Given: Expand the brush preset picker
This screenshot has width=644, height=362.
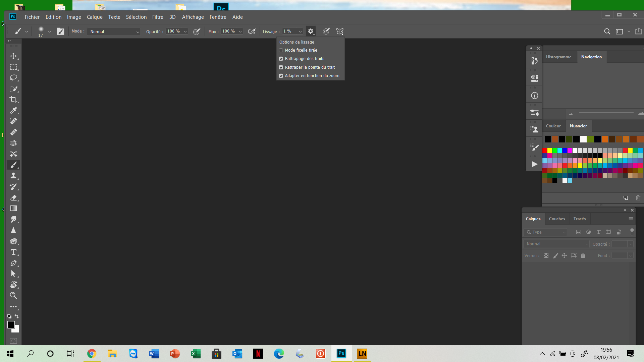Looking at the screenshot, I should tap(49, 32).
